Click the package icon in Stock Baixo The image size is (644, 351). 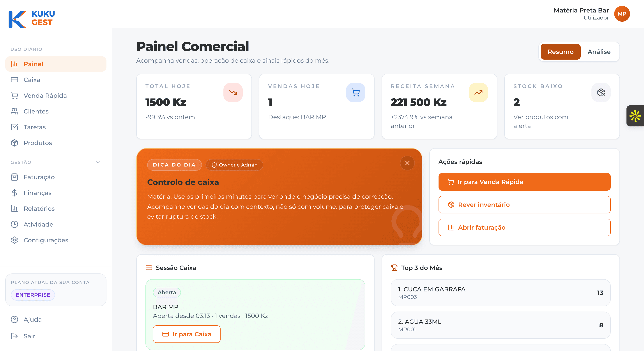point(601,92)
